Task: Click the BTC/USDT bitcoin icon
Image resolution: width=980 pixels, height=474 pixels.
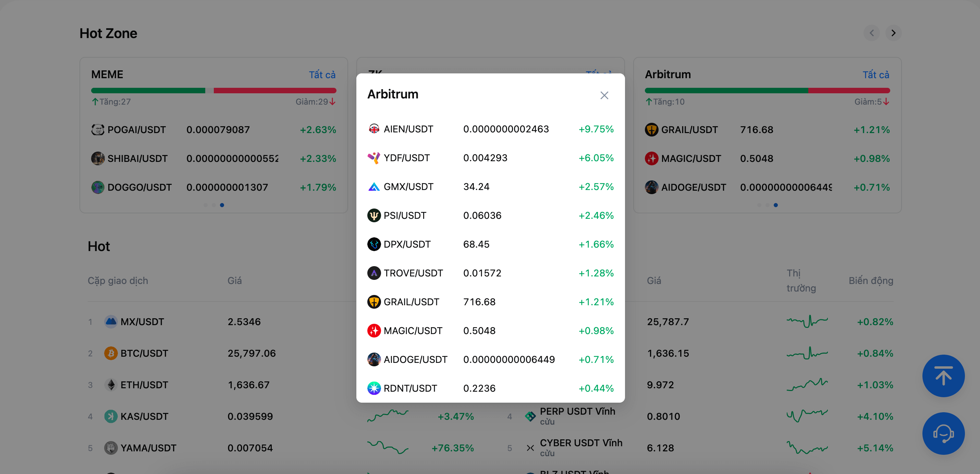Action: tap(111, 353)
